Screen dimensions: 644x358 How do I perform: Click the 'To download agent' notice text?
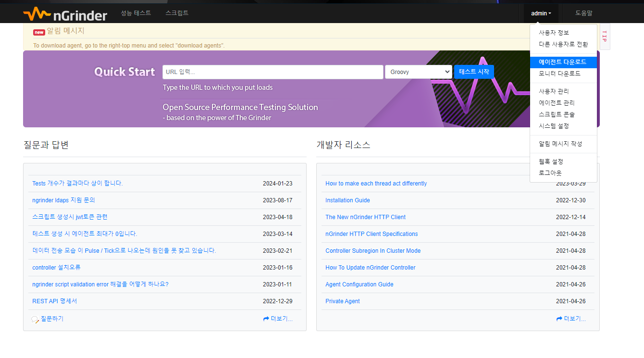129,46
